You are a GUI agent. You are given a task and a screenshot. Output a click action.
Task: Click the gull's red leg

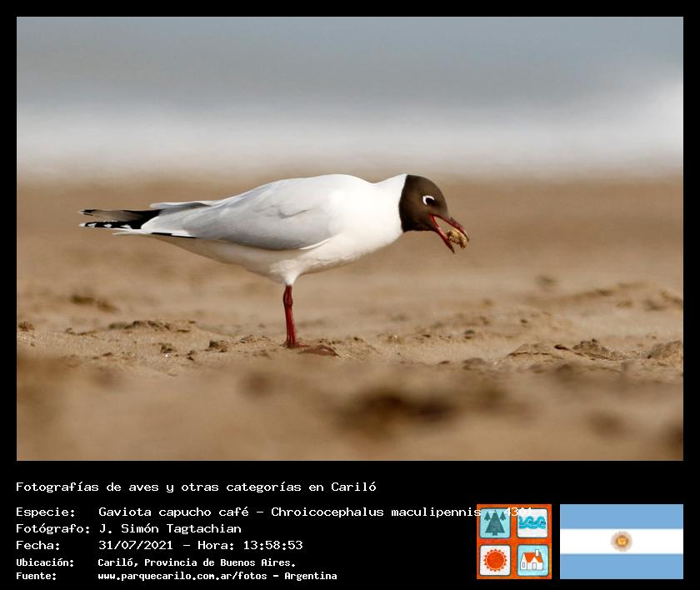288,315
